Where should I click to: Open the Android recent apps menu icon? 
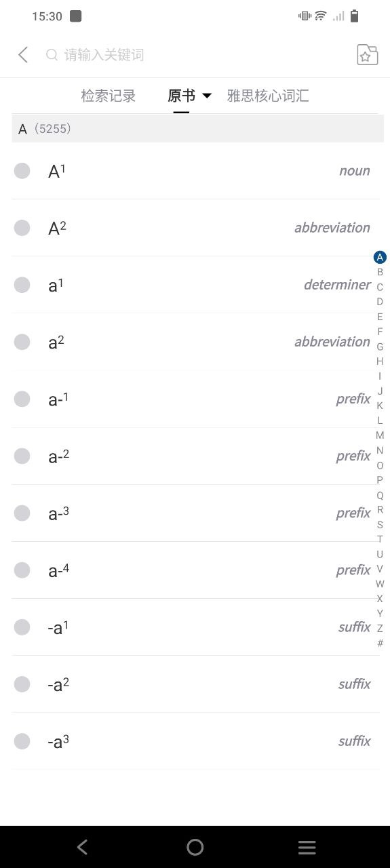tap(307, 847)
